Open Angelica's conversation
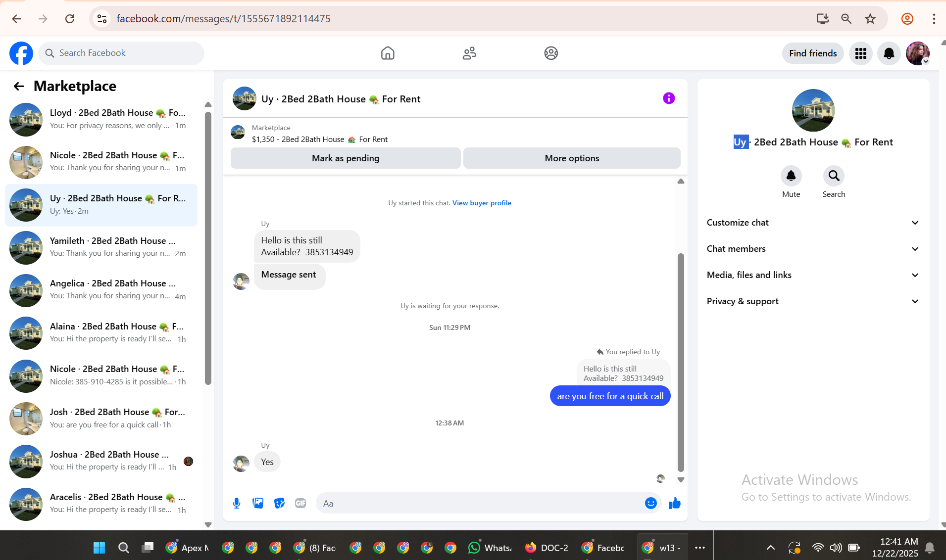The height and width of the screenshot is (560, 946). point(101,290)
